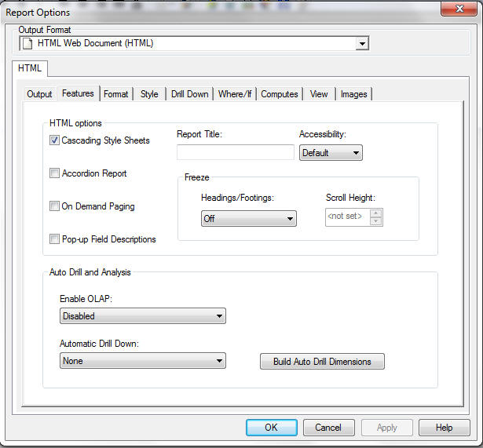Click the Cancel button

click(328, 428)
